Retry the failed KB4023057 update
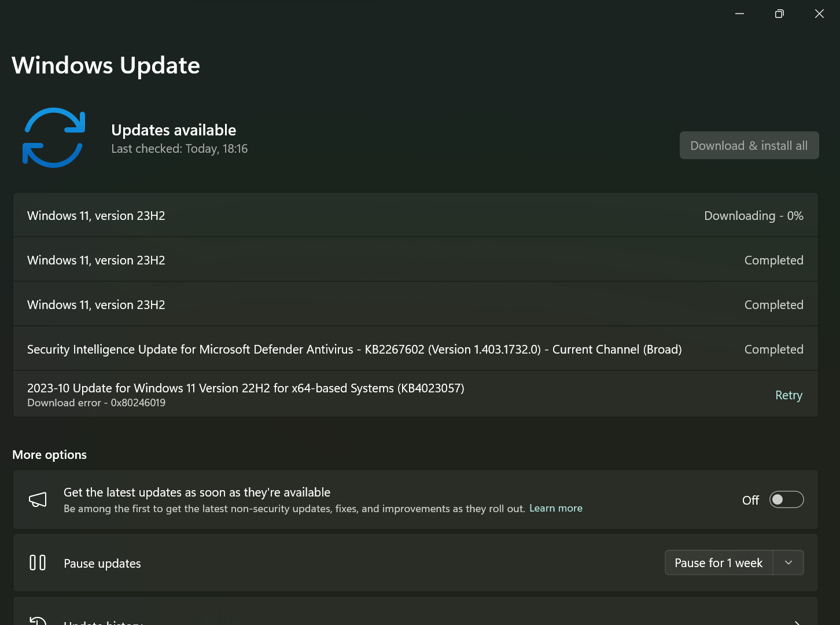Viewport: 840px width, 625px height. coord(789,395)
